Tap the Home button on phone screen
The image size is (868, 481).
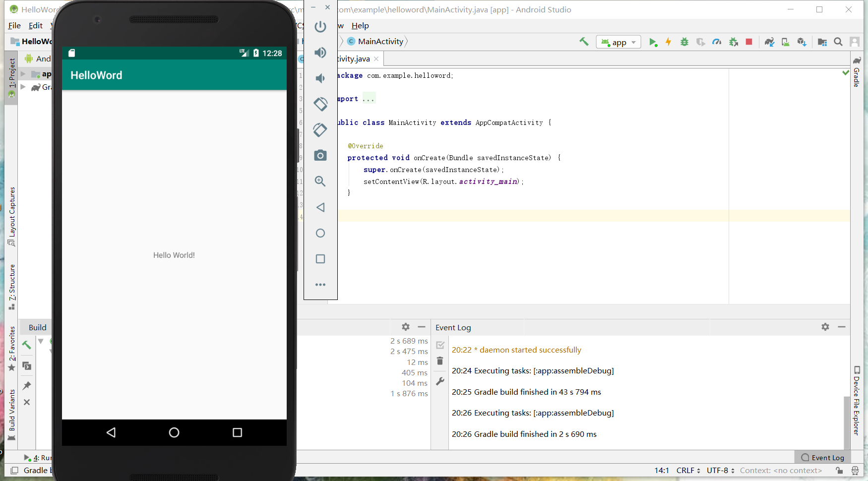[x=174, y=433]
